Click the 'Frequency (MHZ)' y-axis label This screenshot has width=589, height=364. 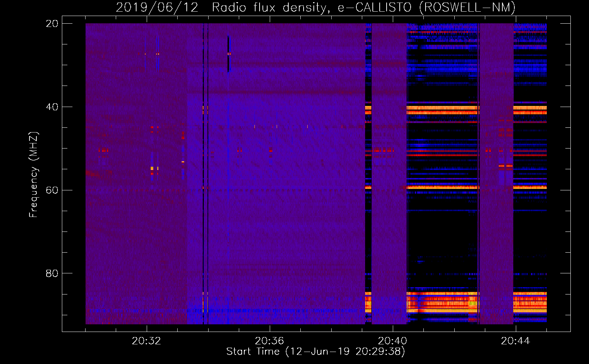(33, 175)
